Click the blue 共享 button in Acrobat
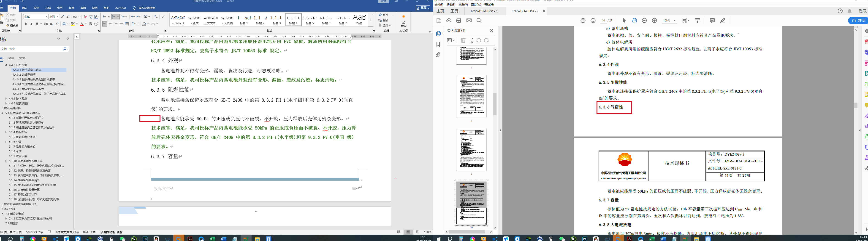Screen dimensions: 868x241 coord(859,21)
